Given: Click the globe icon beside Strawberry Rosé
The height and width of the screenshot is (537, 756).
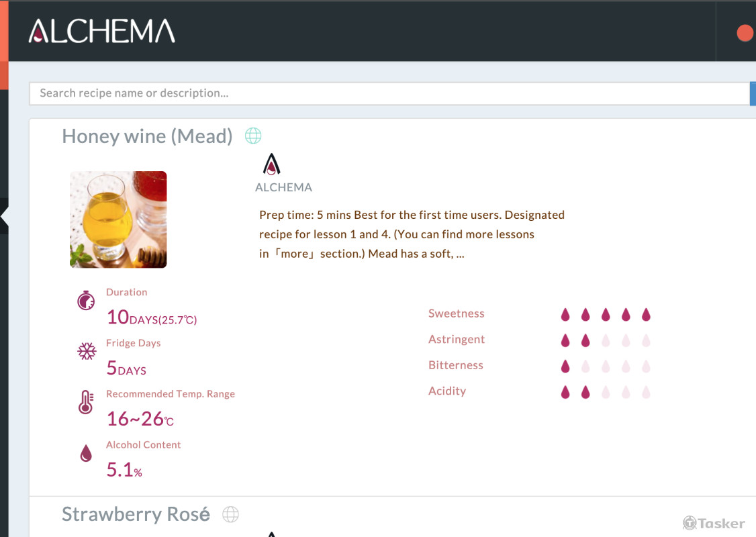Looking at the screenshot, I should (x=230, y=515).
